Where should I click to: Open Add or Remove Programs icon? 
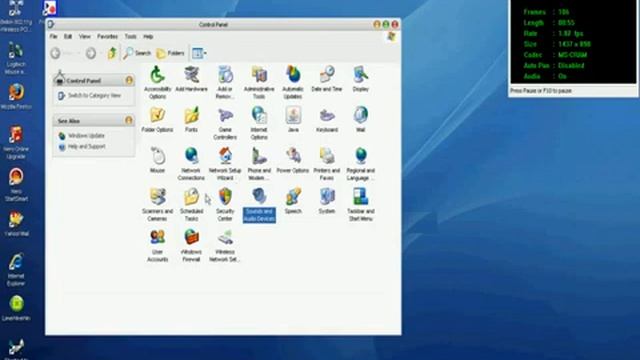pos(225,82)
